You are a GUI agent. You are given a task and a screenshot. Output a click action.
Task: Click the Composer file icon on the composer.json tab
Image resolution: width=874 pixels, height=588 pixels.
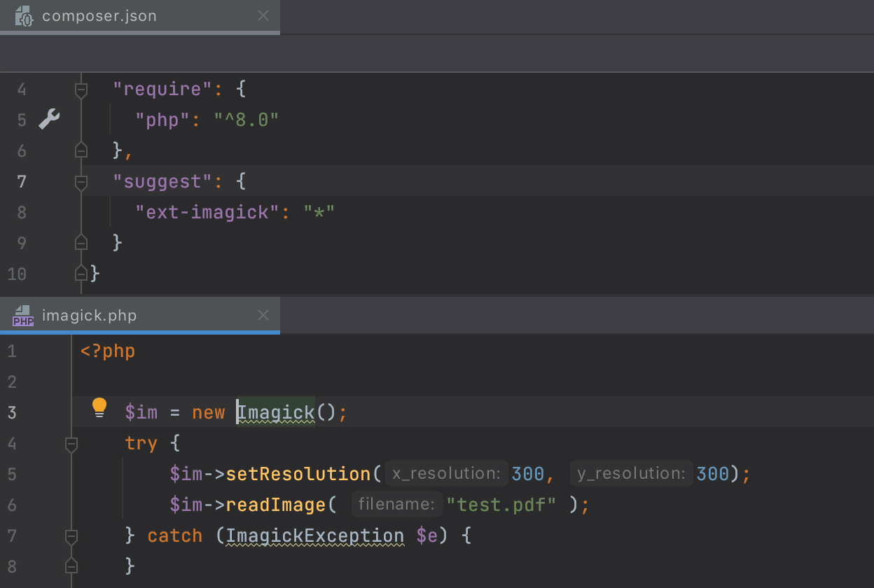[23, 15]
